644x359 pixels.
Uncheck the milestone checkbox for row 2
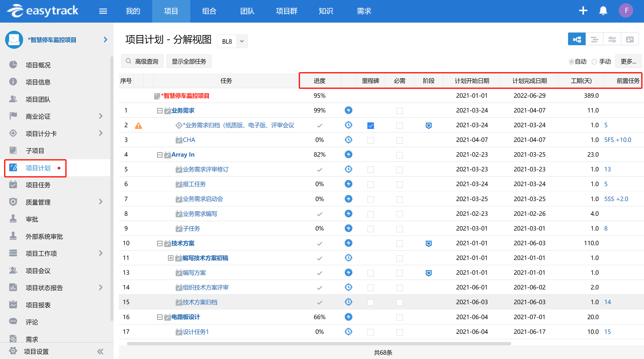(x=370, y=125)
